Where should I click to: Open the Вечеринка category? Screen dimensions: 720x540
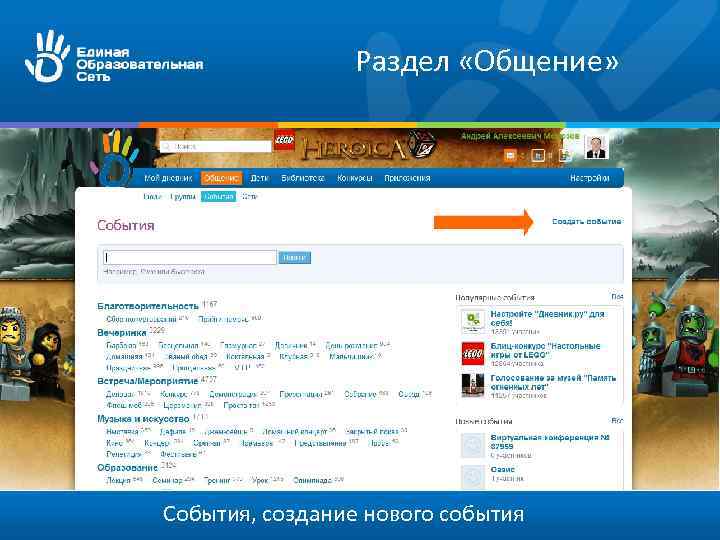122,332
